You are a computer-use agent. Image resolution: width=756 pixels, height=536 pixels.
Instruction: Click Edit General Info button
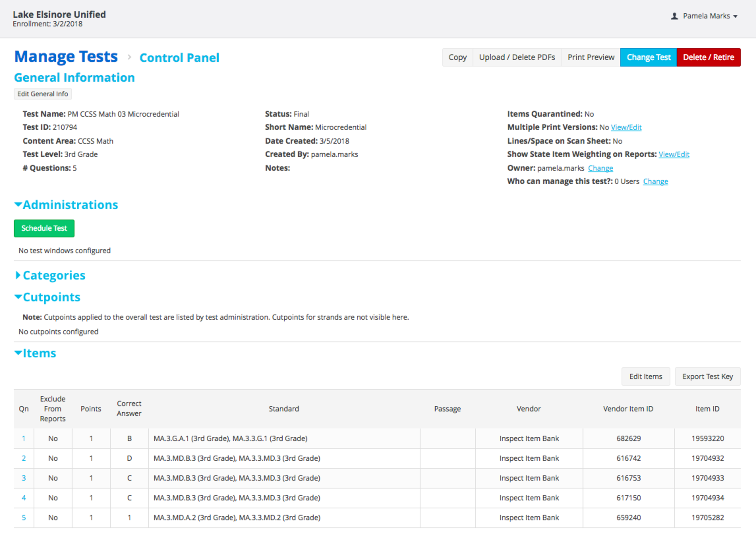tap(43, 94)
